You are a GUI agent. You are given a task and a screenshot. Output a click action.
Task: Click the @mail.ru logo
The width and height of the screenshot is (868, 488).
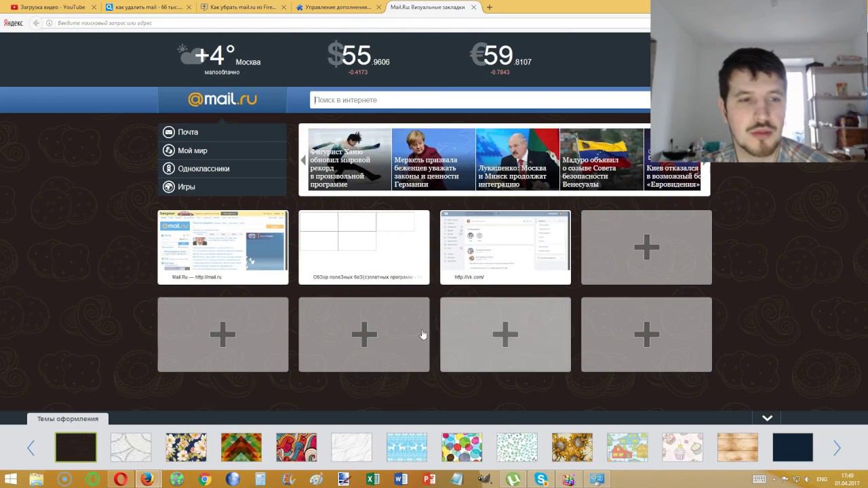click(x=222, y=100)
